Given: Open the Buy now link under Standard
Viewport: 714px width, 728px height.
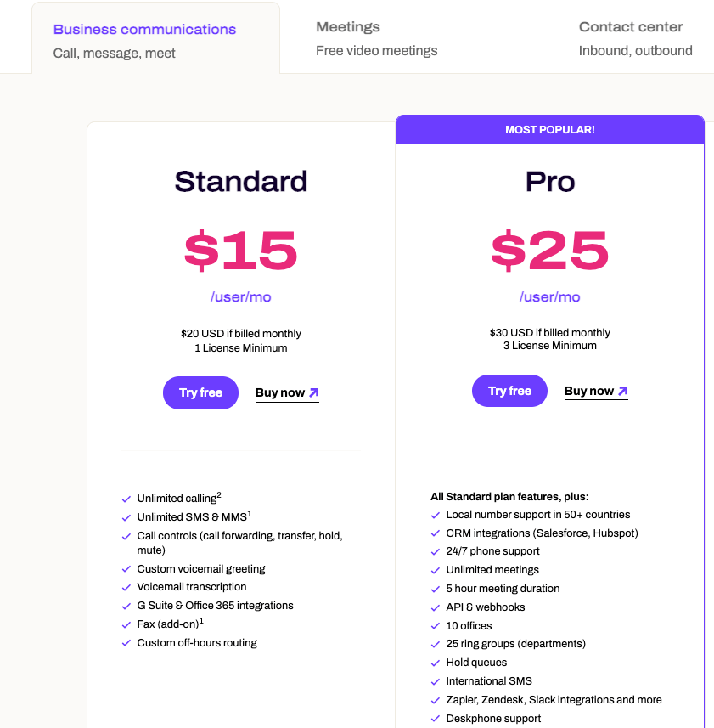Looking at the screenshot, I should (x=280, y=392).
